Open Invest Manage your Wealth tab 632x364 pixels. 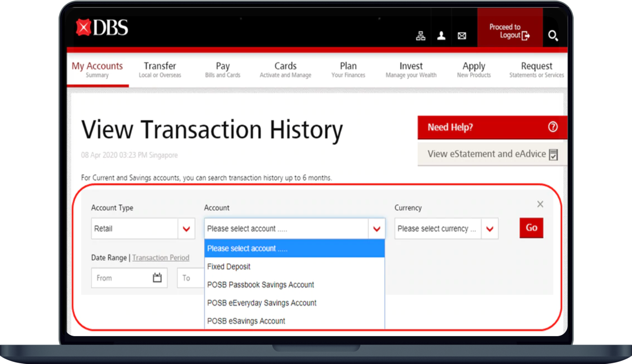coord(411,70)
